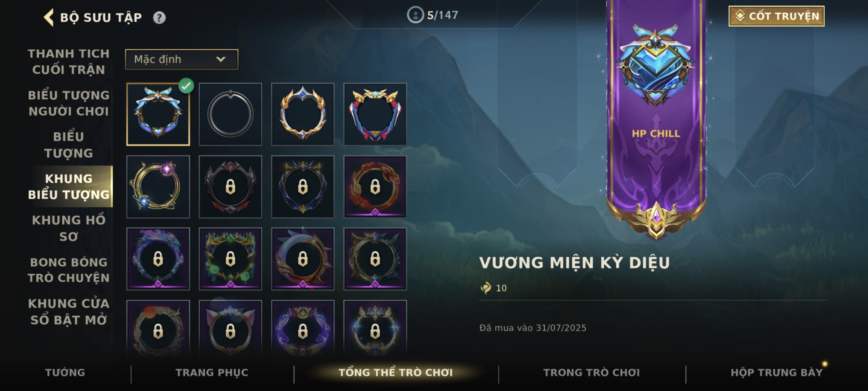The width and height of the screenshot is (868, 391).
Task: Open the Hộp Trưng Bày tab
Action: click(x=776, y=372)
